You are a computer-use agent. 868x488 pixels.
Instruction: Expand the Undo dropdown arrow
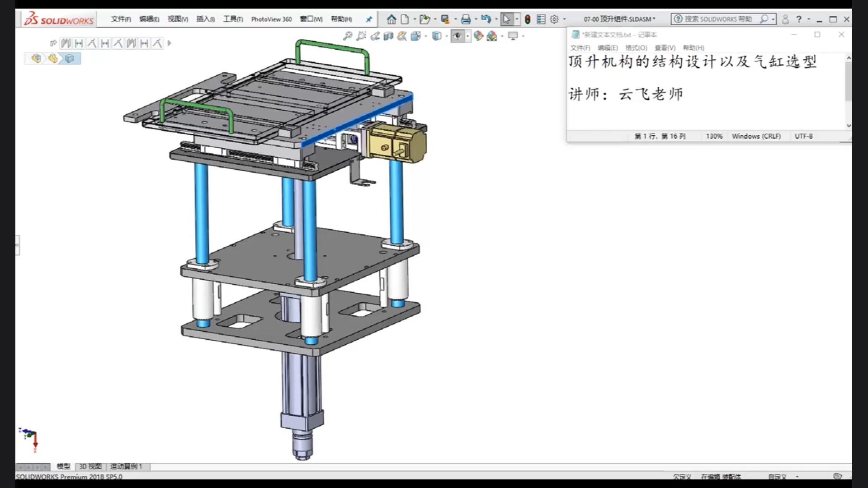[x=496, y=19]
